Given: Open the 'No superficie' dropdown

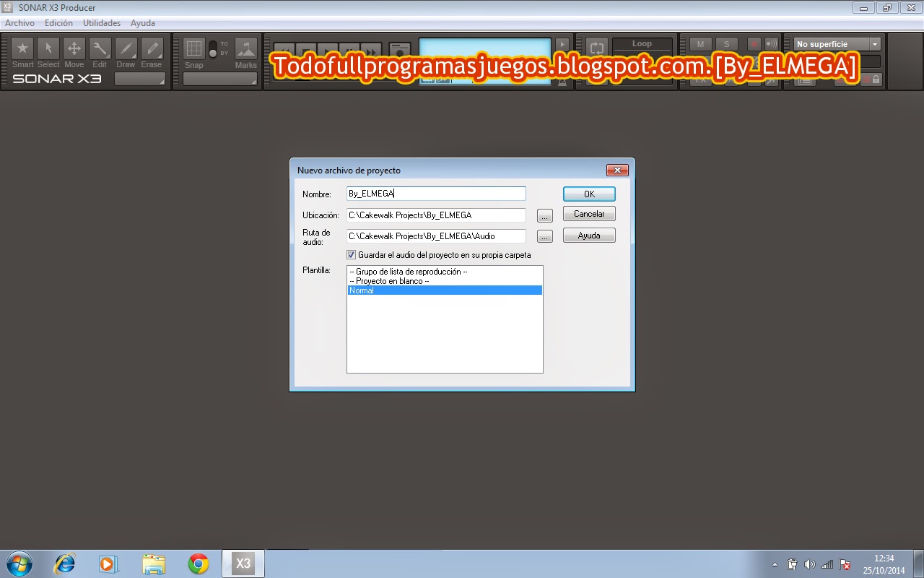Looking at the screenshot, I should click(837, 44).
